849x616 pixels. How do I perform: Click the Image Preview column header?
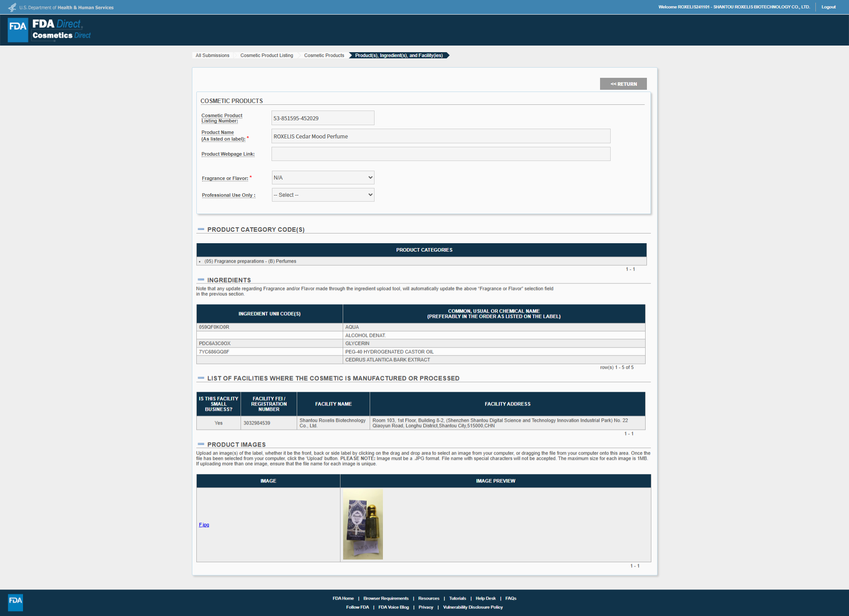[496, 481]
